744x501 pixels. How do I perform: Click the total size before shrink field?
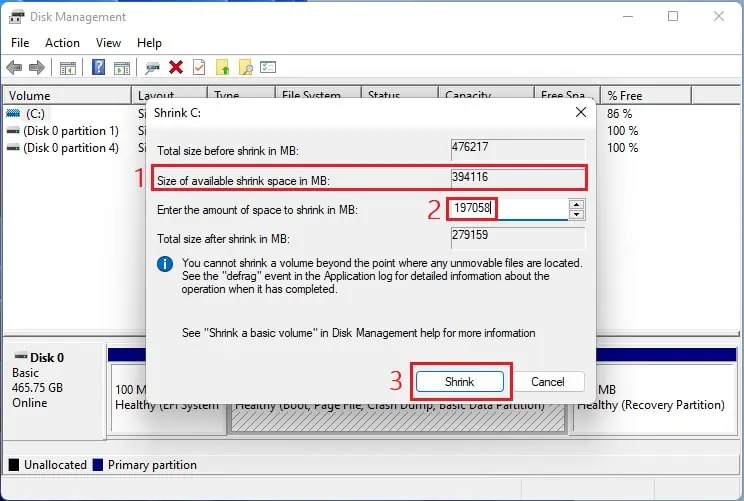(518, 149)
